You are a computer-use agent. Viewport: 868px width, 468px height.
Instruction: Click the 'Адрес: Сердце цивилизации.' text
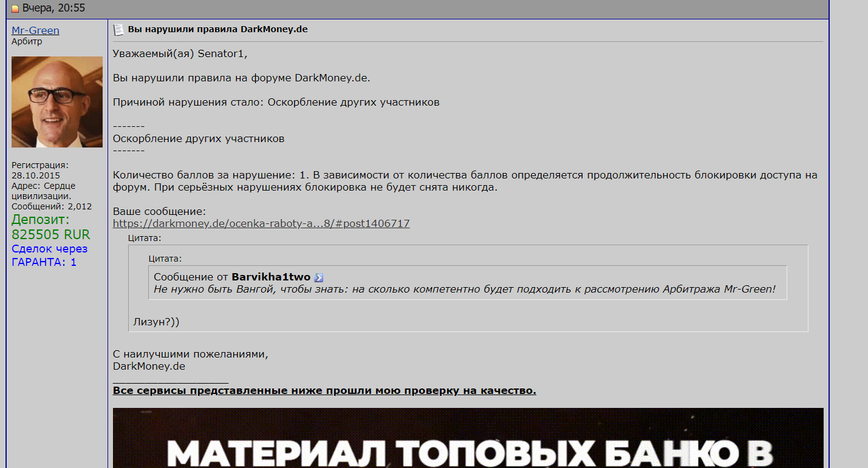point(44,191)
